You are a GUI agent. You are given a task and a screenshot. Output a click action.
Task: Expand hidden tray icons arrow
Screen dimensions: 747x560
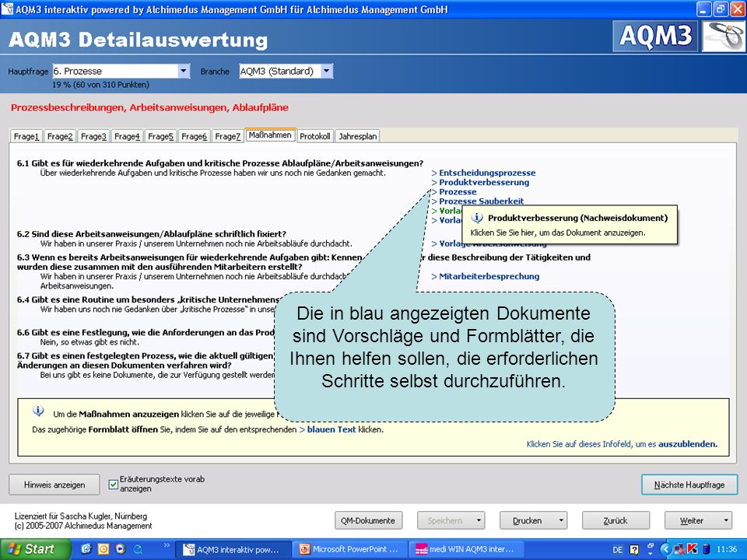point(665,550)
